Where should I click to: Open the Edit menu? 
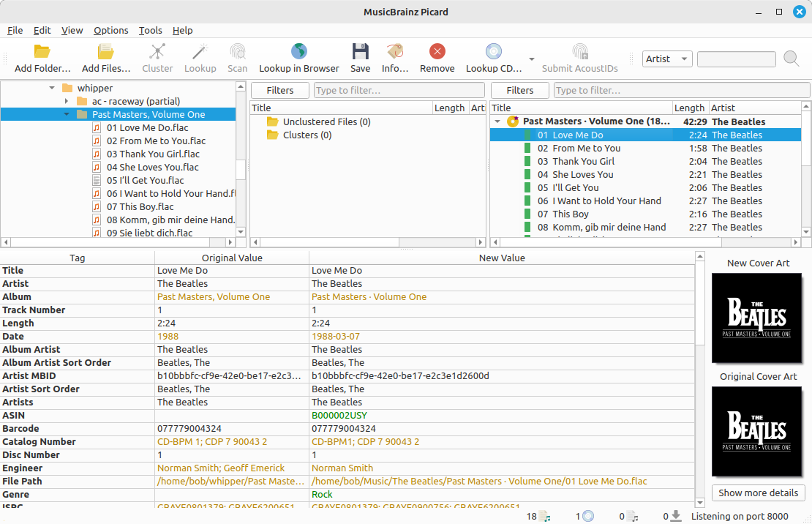click(x=42, y=31)
